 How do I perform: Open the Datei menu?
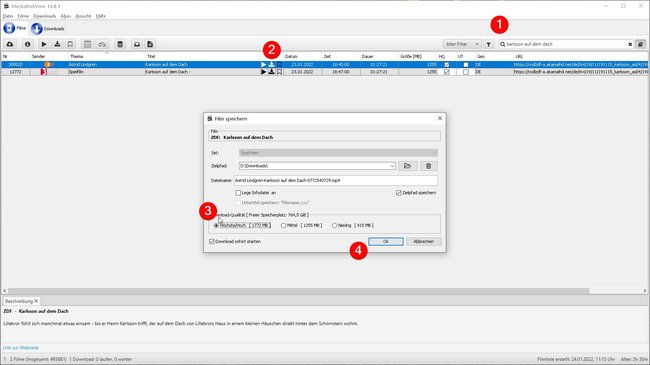pyautogui.click(x=8, y=16)
